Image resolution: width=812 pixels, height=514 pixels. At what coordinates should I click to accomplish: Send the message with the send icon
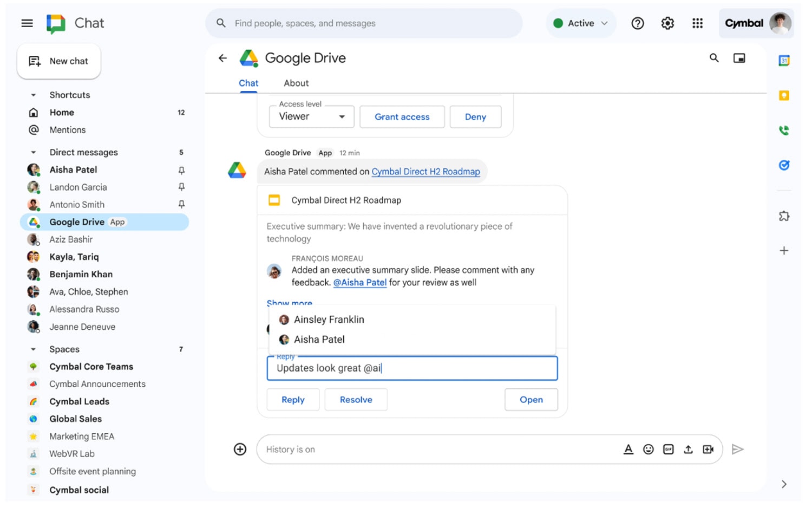738,449
